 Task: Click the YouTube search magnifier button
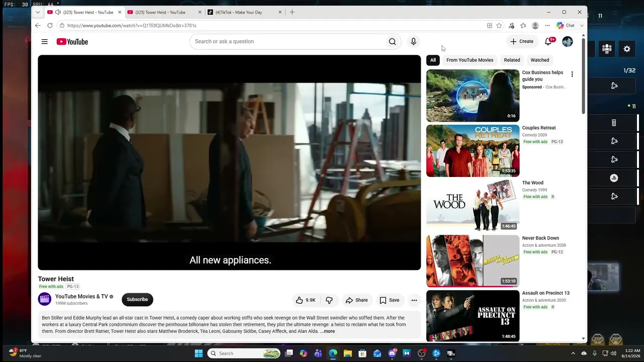click(x=392, y=42)
